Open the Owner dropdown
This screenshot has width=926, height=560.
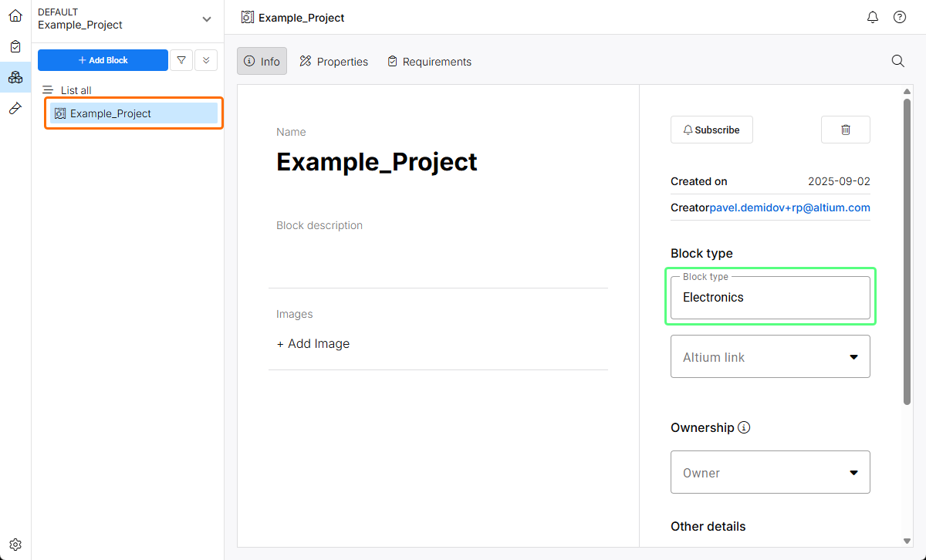coord(770,472)
